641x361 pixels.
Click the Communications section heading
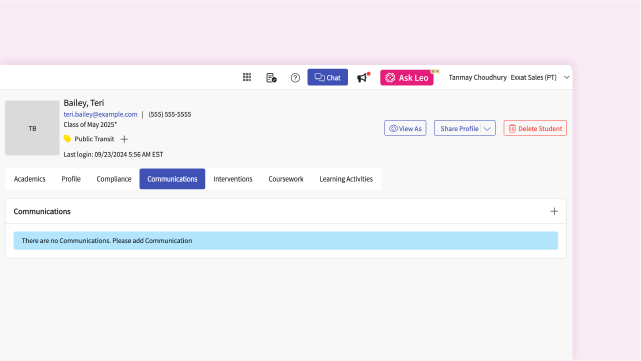[x=42, y=211]
